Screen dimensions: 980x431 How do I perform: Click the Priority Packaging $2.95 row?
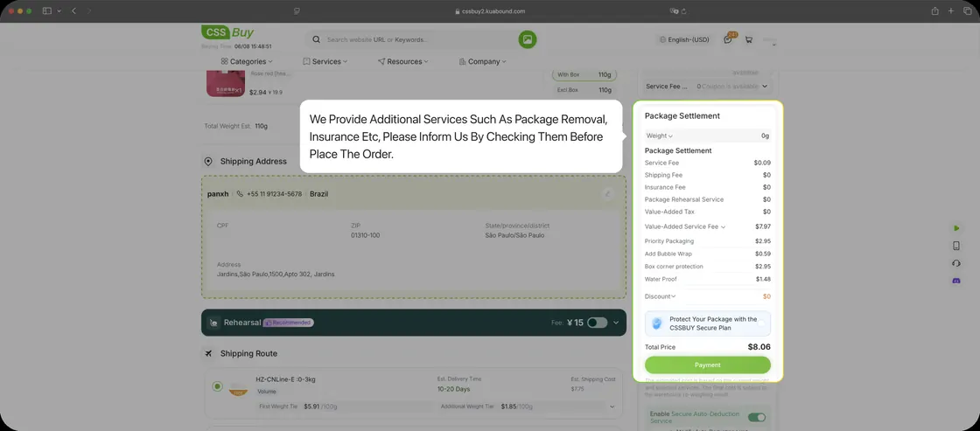708,241
